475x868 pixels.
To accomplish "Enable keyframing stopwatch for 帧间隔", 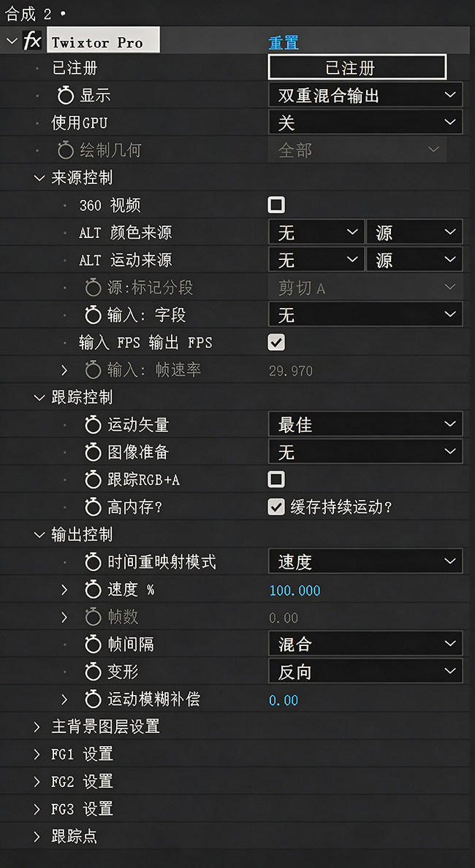I will 93,644.
